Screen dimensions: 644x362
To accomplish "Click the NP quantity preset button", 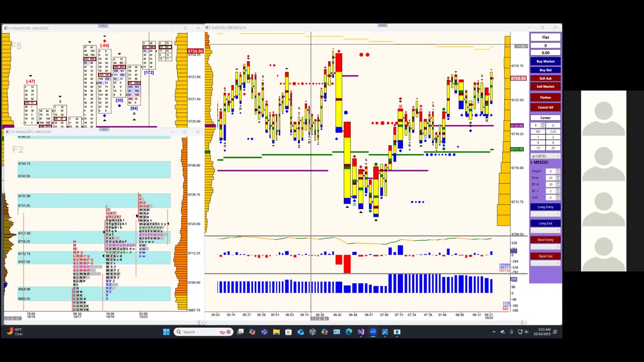I will pos(538,132).
